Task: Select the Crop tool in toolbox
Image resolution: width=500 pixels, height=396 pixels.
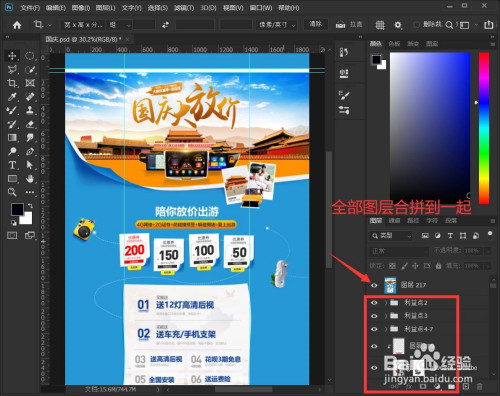Action: coord(12,83)
